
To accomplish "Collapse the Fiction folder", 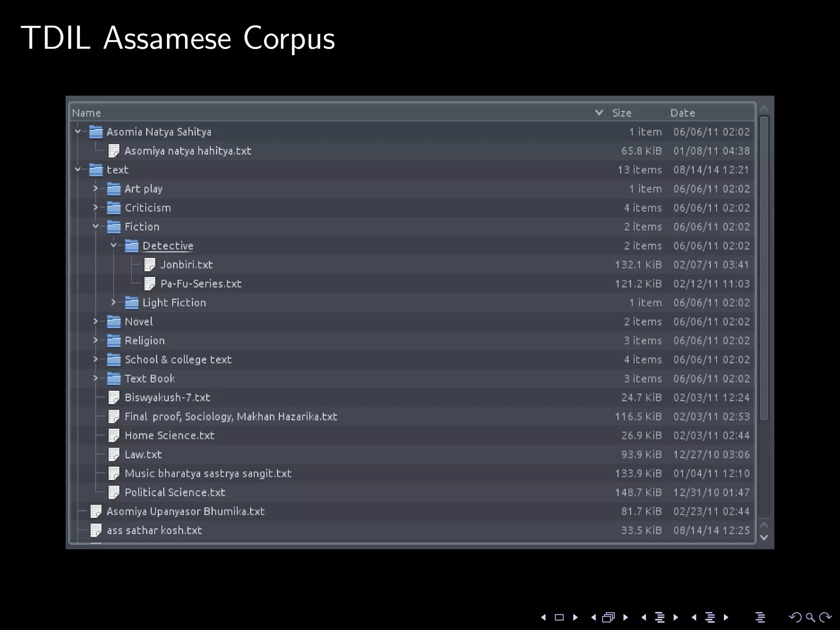I will point(96,226).
